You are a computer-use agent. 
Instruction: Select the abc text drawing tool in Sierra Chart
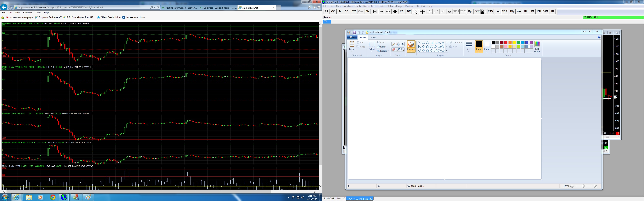click(x=449, y=11)
